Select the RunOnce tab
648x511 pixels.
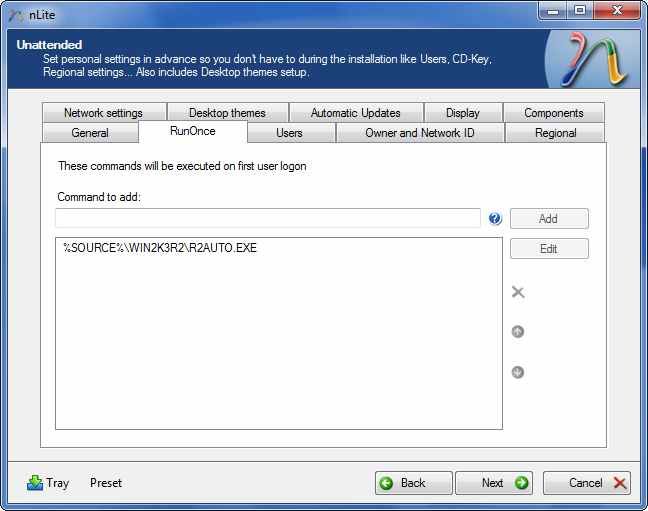(x=193, y=131)
